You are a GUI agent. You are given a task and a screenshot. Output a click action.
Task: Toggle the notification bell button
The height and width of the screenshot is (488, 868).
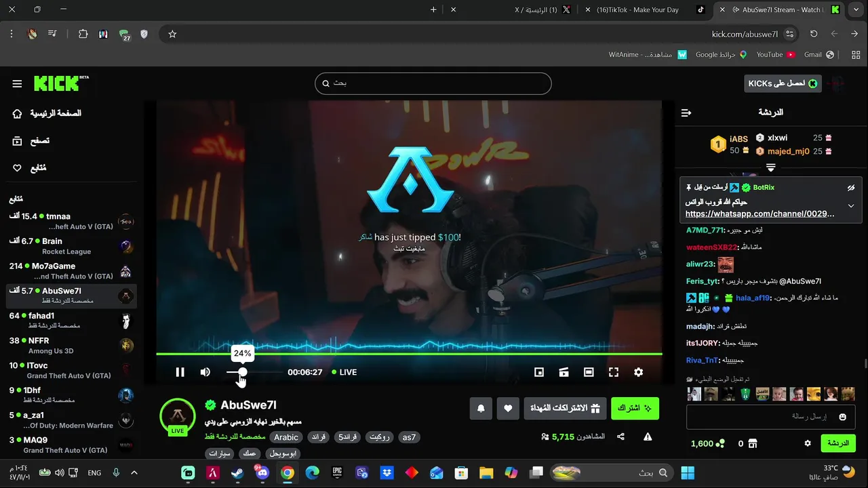point(481,408)
